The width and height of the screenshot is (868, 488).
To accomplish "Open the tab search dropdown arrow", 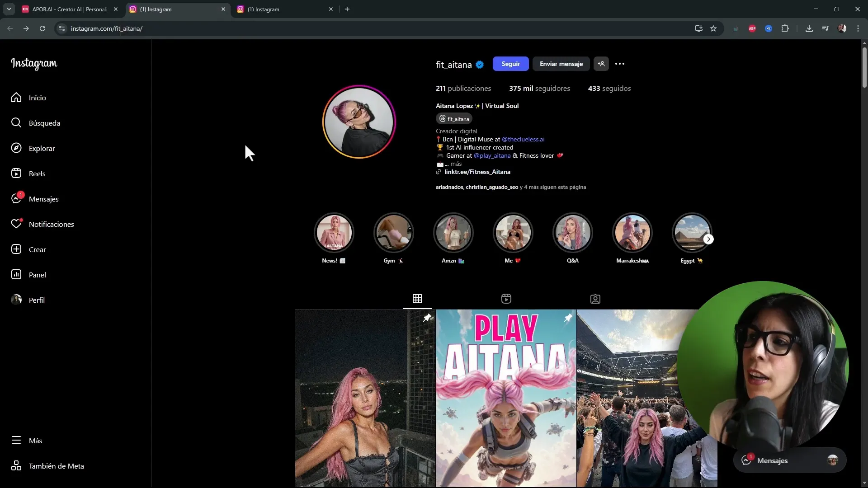I will point(9,9).
